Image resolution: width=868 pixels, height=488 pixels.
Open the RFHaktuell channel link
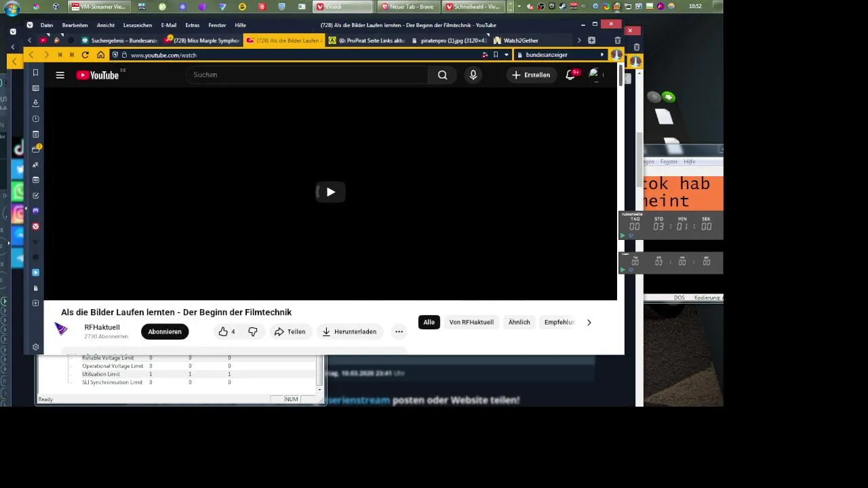[102, 327]
